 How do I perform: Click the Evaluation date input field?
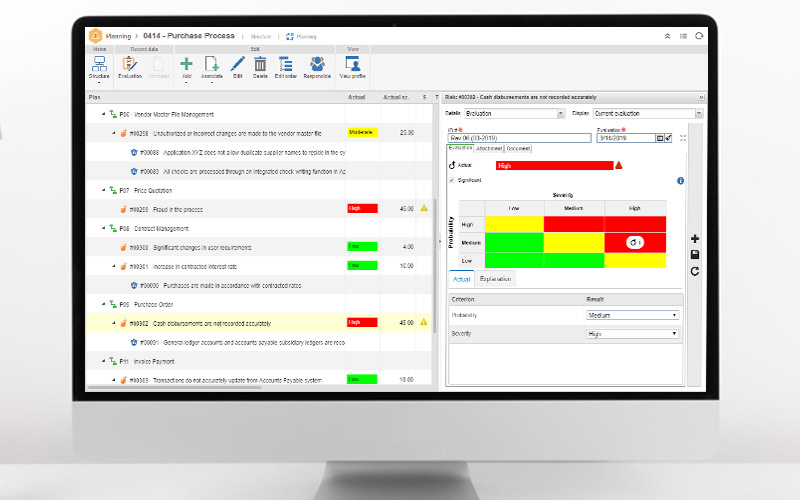625,138
